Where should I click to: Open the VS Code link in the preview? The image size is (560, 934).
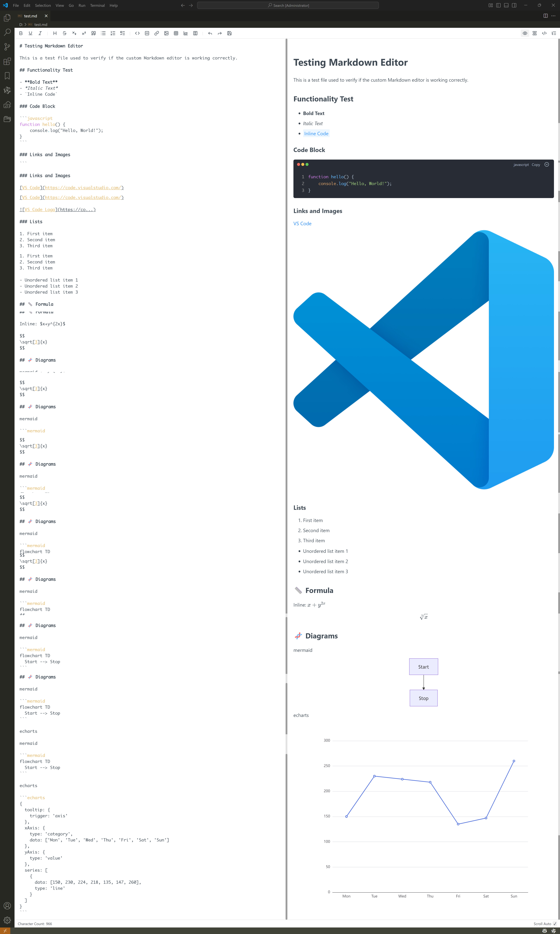pos(302,223)
